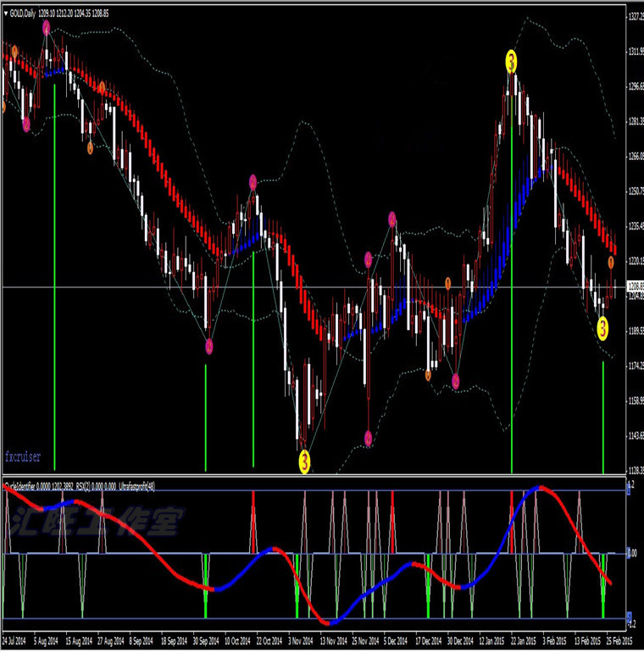Click the pink marker at the early December 2014 high
Image resolution: width=644 pixels, height=652 pixels.
pos(392,219)
